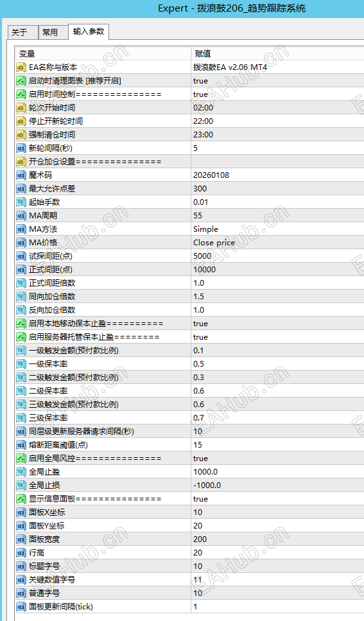
Task: Click the enum icon beside MA方法
Action: click(21, 229)
